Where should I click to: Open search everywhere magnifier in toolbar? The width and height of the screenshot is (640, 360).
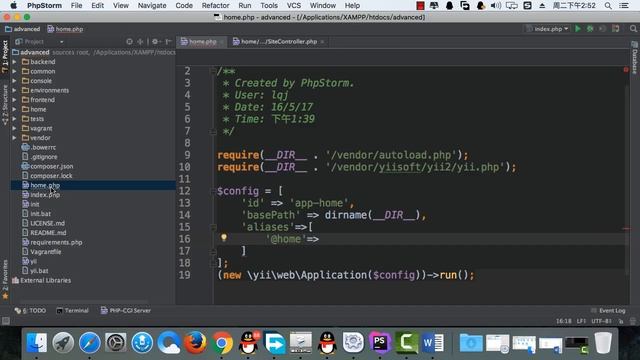coord(633,29)
